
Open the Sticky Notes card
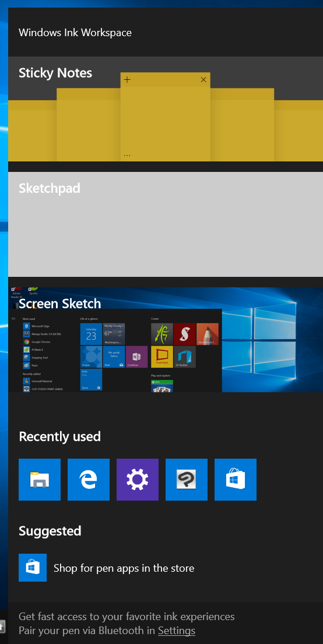pyautogui.click(x=166, y=109)
